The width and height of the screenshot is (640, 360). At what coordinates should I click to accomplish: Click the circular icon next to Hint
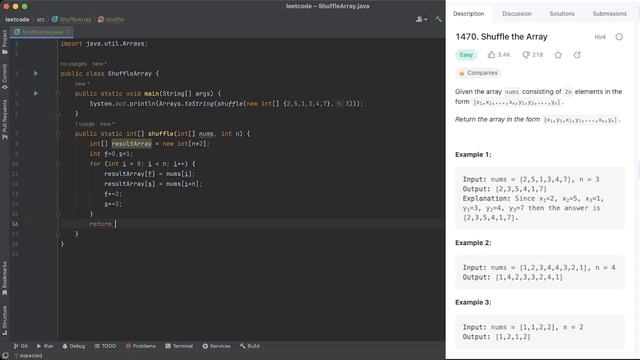[619, 37]
